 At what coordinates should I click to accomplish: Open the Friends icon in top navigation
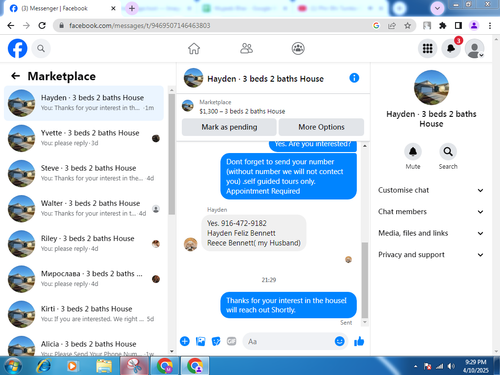click(x=246, y=49)
